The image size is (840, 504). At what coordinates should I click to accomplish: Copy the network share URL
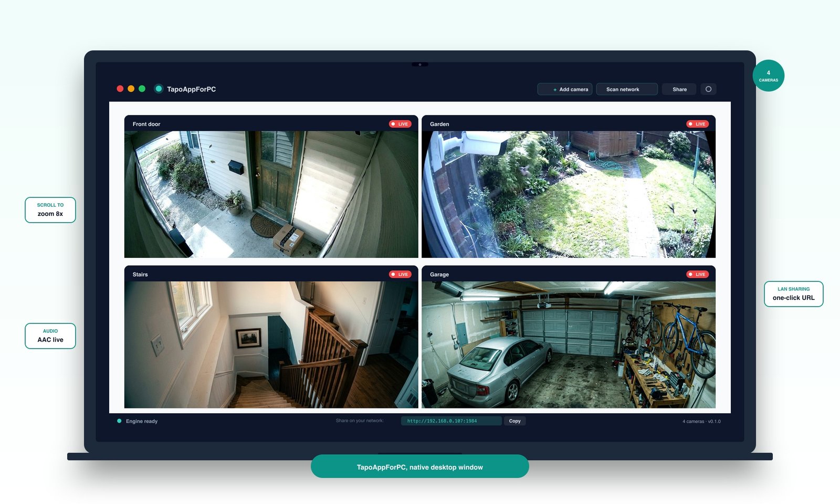click(514, 421)
